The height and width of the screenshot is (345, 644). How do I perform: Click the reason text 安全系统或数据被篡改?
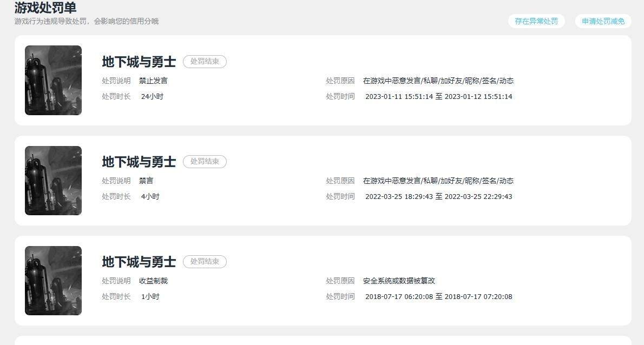[399, 281]
